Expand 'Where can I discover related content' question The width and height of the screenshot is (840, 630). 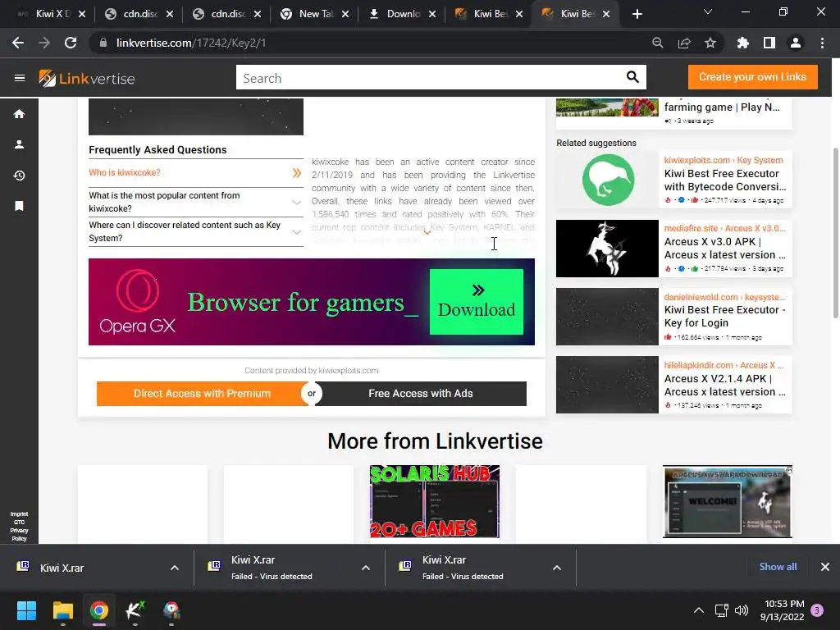coord(195,231)
